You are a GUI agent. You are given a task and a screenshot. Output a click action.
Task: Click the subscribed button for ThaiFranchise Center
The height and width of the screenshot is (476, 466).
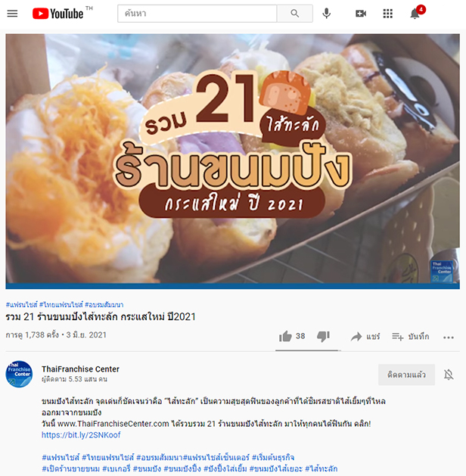406,375
